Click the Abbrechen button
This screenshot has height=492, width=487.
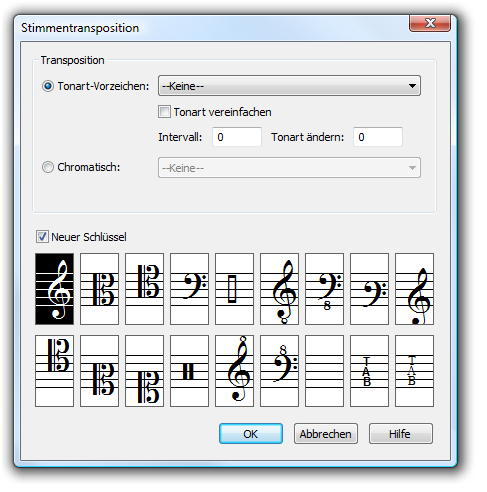[x=326, y=434]
